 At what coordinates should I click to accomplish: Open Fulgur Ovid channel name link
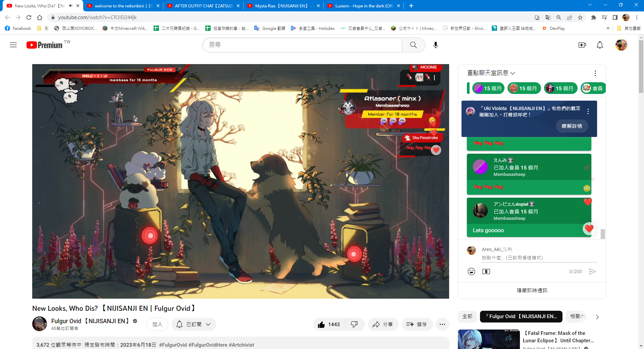[x=90, y=321]
